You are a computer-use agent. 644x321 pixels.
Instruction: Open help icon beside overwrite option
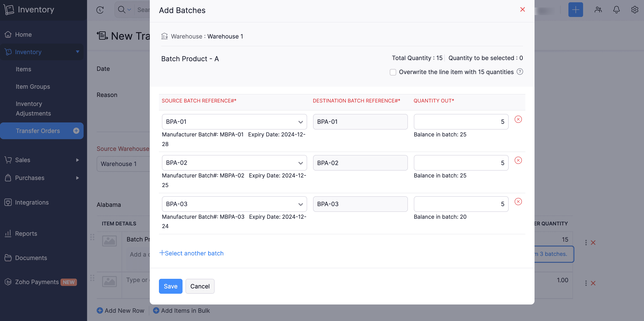click(x=520, y=72)
